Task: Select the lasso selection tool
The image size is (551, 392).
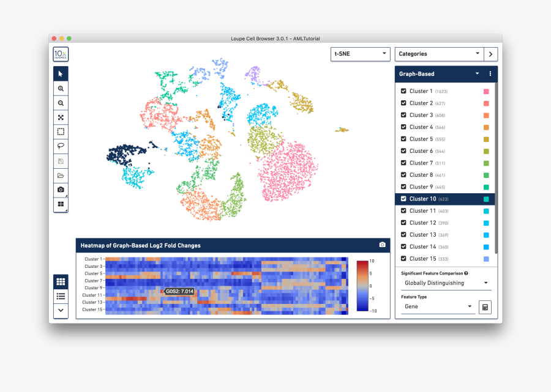Action: 61,146
